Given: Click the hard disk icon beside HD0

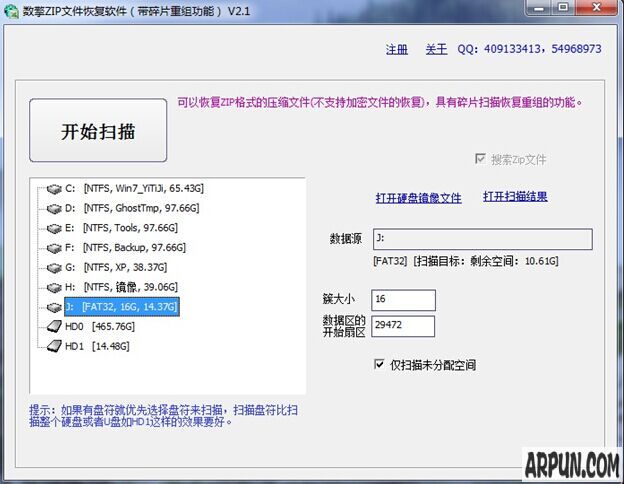Looking at the screenshot, I should pos(54,327).
